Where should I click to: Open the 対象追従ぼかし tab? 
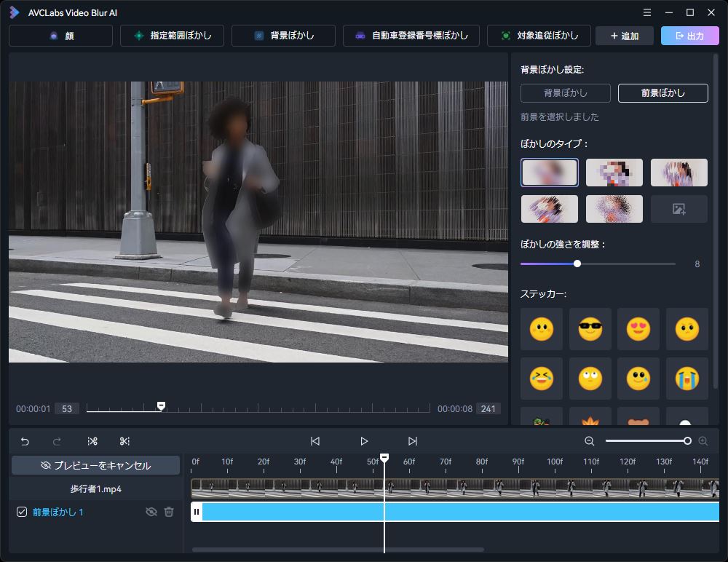pos(539,36)
